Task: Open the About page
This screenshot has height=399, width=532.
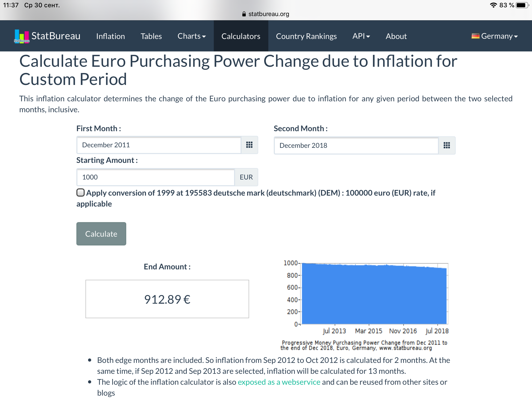Action: 396,36
